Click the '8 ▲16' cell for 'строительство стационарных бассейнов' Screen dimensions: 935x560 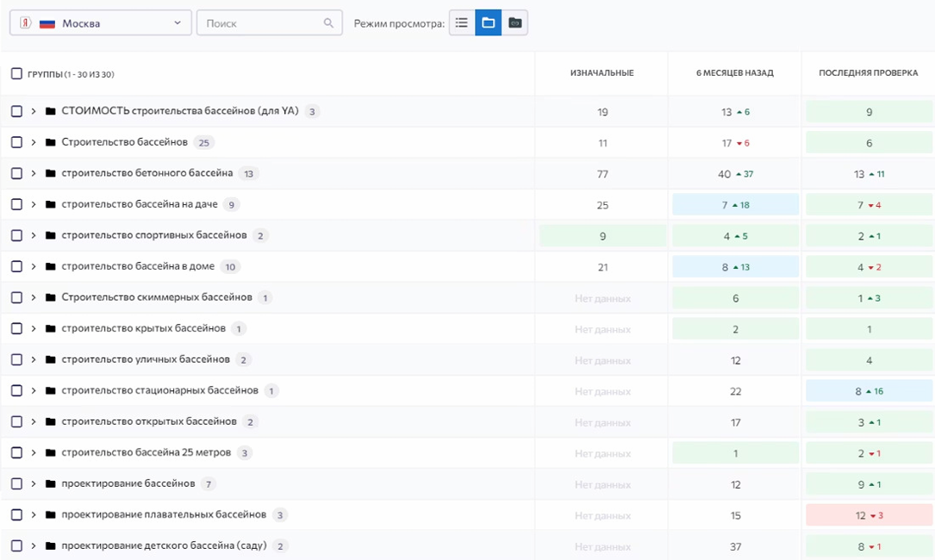[869, 391]
